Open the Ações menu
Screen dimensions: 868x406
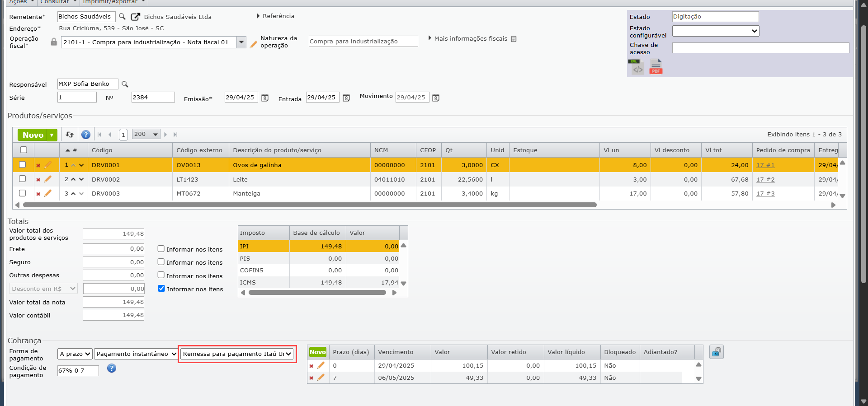point(21,2)
